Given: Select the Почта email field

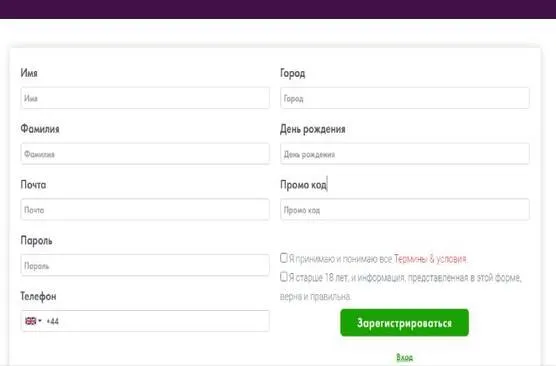Looking at the screenshot, I should (x=145, y=210).
